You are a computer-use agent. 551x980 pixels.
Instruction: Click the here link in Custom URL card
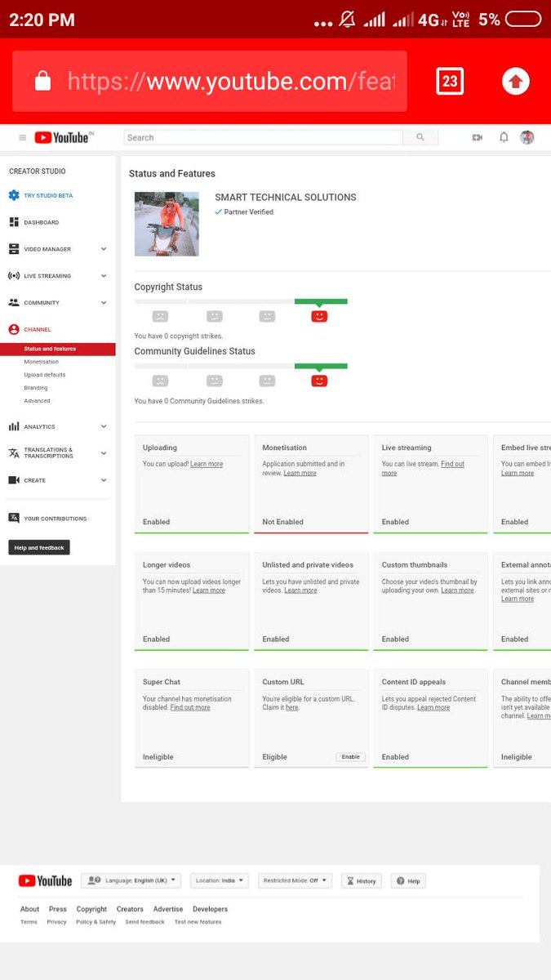(x=291, y=707)
